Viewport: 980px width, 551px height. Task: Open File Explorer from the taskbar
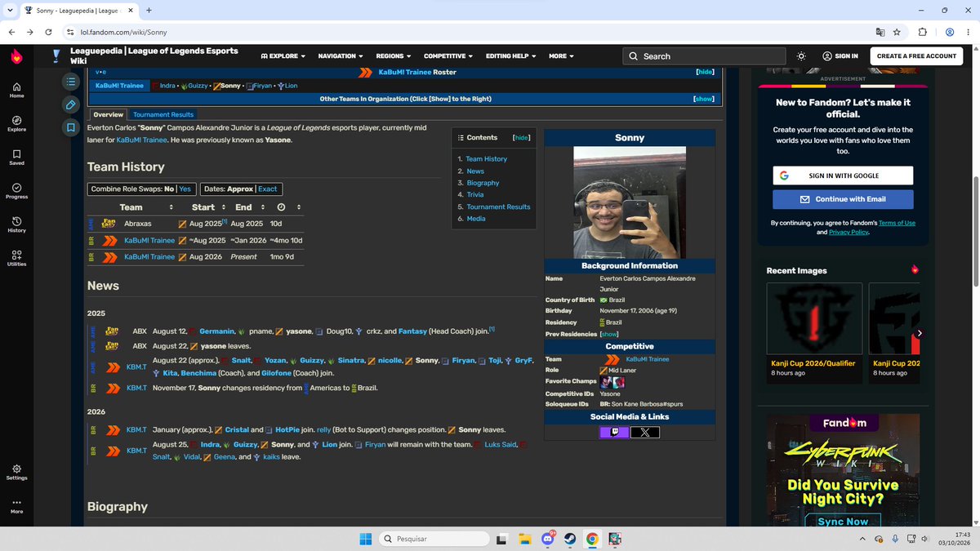(526, 539)
